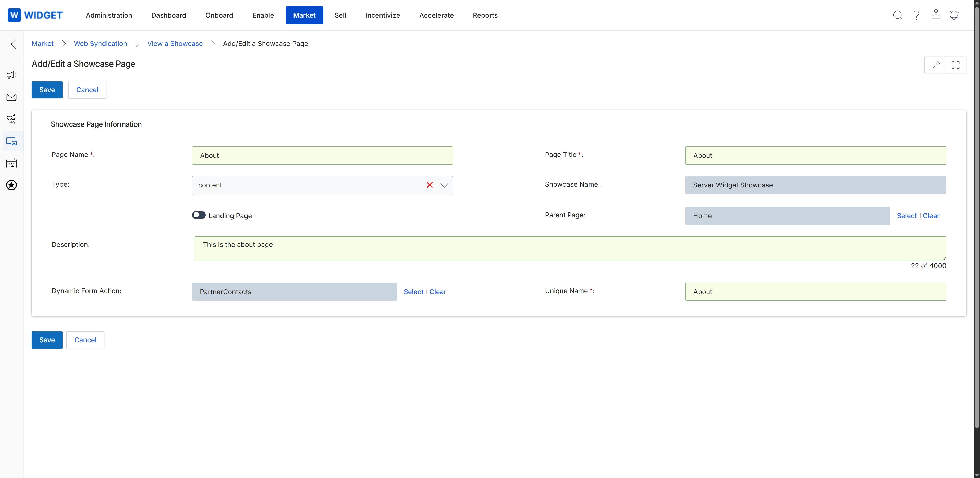
Task: Click the Parent Page Home field
Action: (x=788, y=216)
